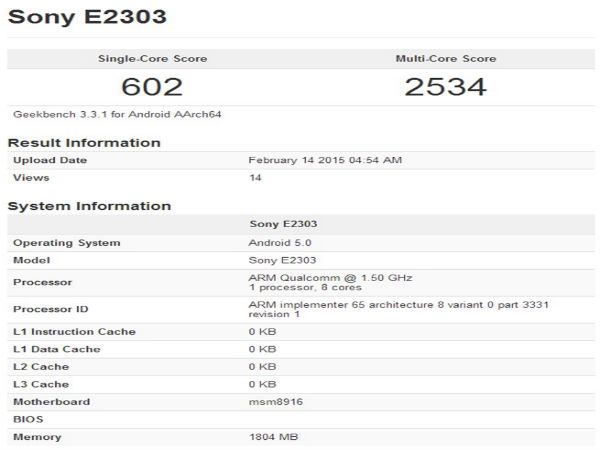Select the BIOS row label
Image resolution: width=600 pixels, height=450 pixels.
click(28, 419)
